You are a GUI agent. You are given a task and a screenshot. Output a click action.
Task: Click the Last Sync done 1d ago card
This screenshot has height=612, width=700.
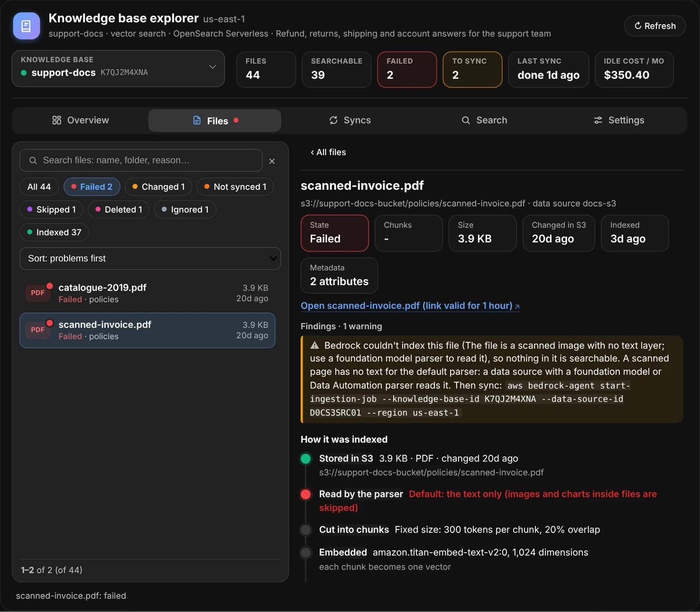click(549, 70)
